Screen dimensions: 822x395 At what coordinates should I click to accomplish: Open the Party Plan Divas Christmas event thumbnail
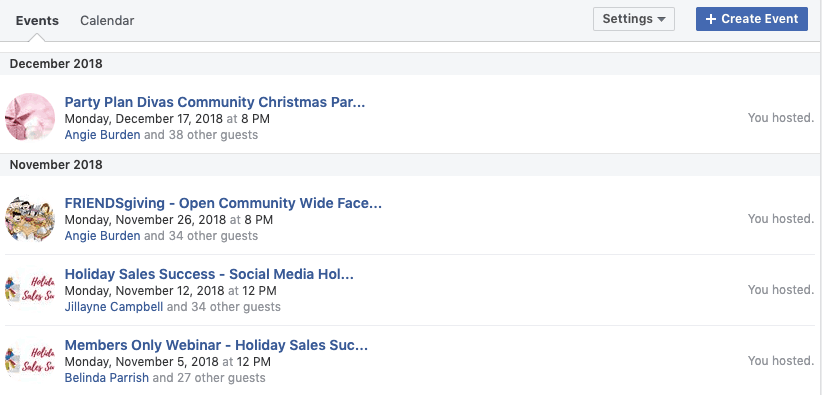(x=30, y=118)
